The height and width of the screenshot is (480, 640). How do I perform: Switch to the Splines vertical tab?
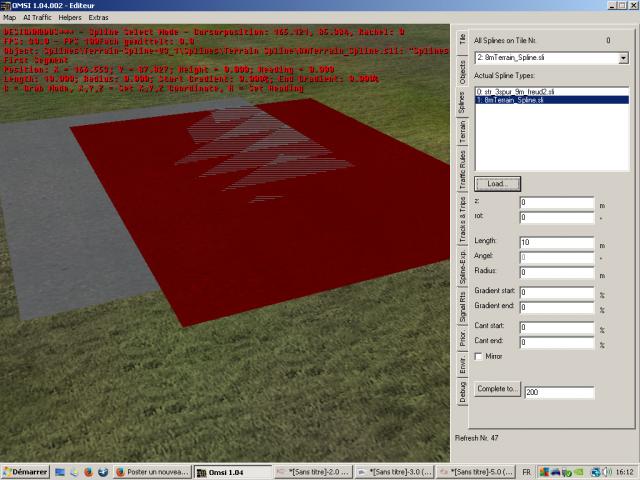(x=461, y=102)
